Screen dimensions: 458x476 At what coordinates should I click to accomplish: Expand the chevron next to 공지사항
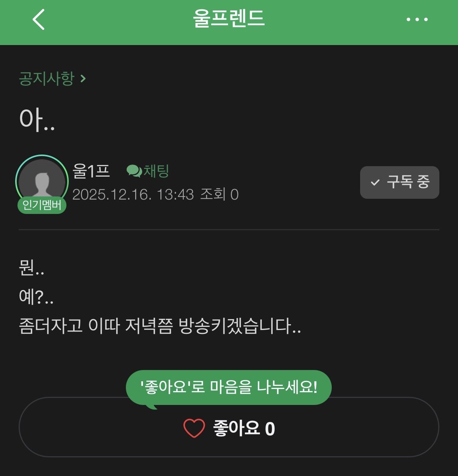coord(83,79)
